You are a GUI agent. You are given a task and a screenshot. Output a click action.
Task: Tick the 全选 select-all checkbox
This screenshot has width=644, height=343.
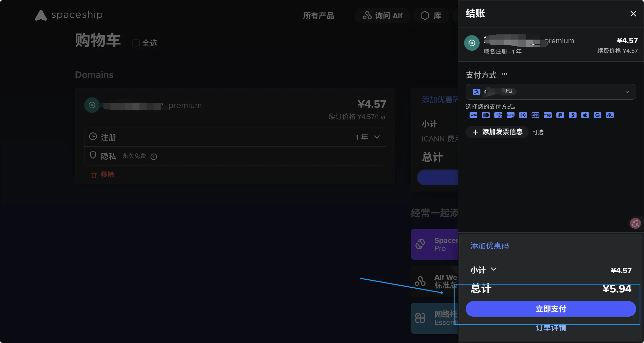click(x=136, y=43)
